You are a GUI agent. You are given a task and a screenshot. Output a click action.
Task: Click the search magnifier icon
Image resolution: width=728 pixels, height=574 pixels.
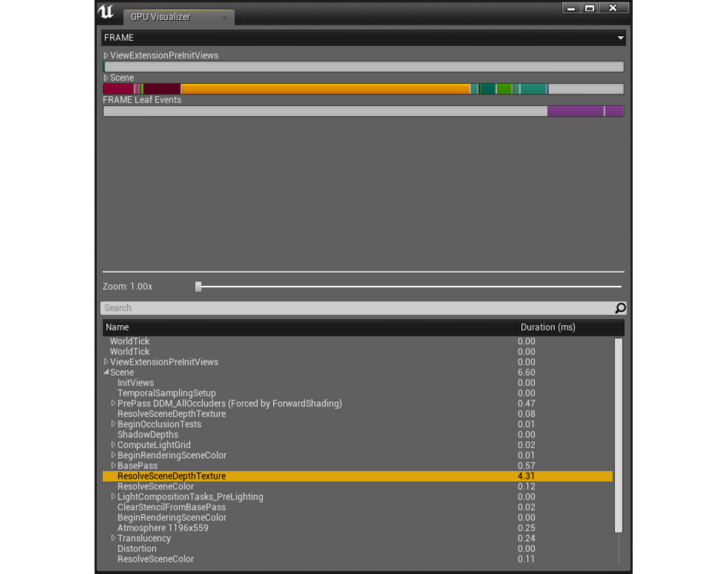[x=620, y=308]
